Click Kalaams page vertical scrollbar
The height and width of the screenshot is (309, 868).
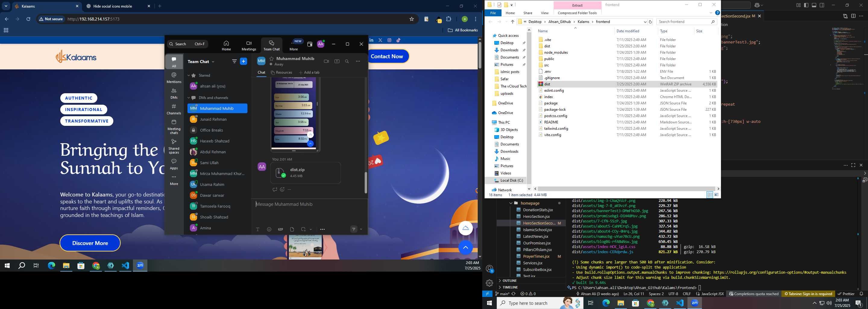[480, 55]
